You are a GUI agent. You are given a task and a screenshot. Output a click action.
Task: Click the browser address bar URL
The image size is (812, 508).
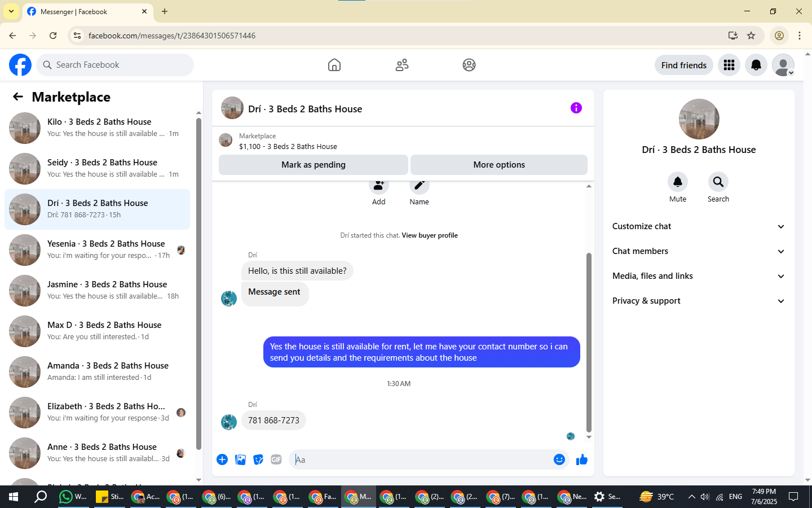point(172,36)
